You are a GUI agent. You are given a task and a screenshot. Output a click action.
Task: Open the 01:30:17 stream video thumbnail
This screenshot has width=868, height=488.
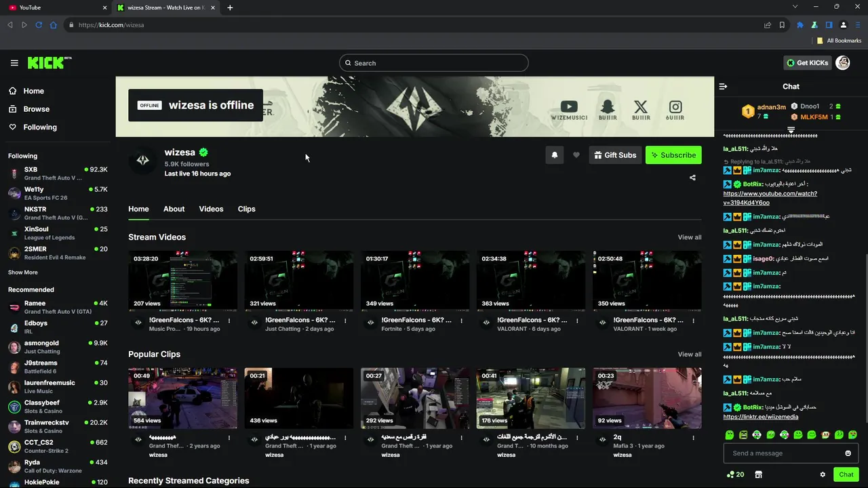pos(415,281)
